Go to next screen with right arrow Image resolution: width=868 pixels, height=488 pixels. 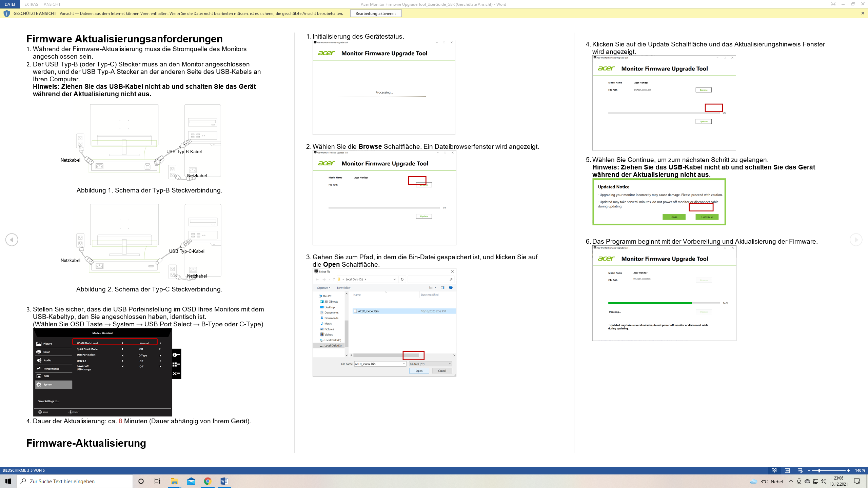(x=856, y=240)
